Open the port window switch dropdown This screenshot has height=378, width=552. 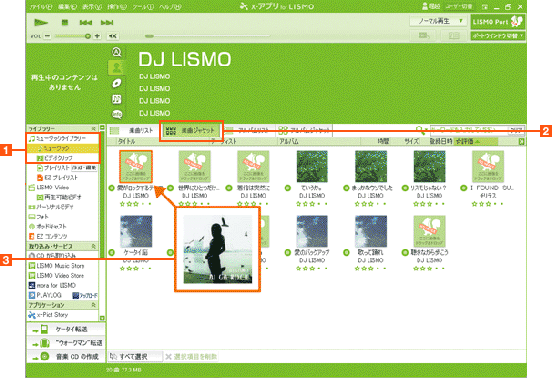pos(497,36)
